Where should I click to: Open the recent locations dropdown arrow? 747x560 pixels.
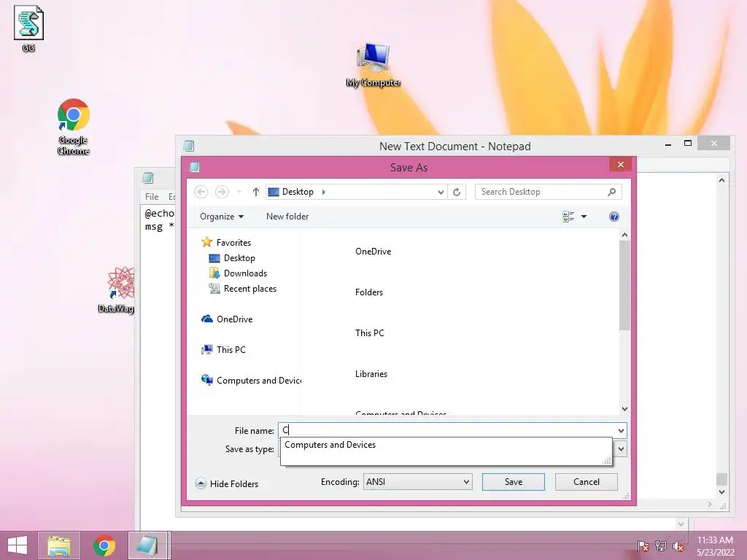[x=239, y=192]
